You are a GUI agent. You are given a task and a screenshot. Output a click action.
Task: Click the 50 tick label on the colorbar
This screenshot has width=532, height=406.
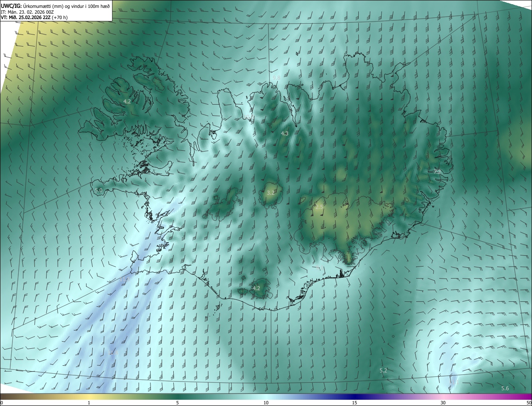click(529, 403)
